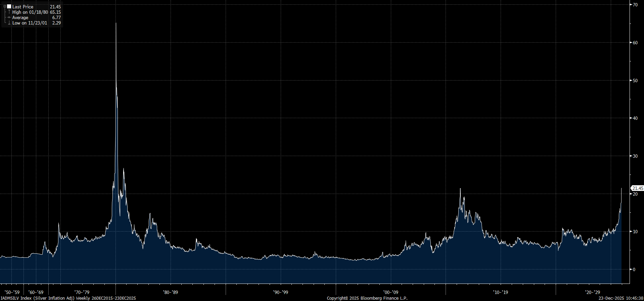Click the '70-'79 decade axis label
This screenshot has width=644, height=301.
[x=82, y=292]
